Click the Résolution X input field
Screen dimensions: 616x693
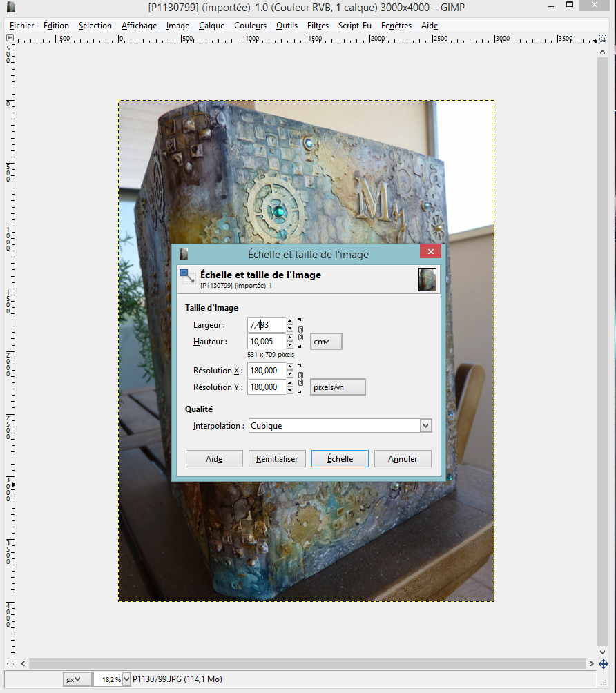pyautogui.click(x=267, y=371)
